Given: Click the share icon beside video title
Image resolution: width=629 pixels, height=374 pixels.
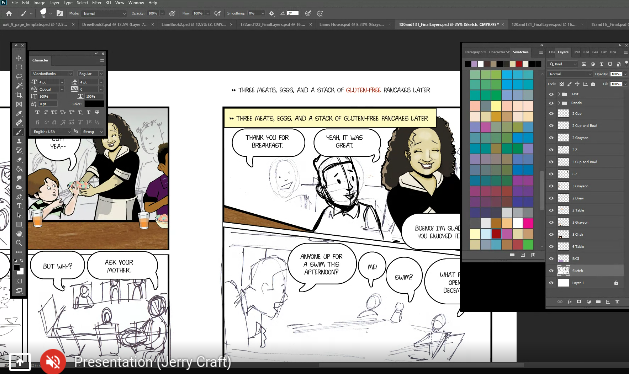Looking at the screenshot, I should (x=20, y=362).
